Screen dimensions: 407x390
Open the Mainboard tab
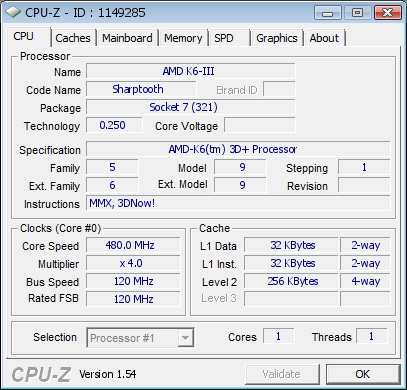[127, 38]
